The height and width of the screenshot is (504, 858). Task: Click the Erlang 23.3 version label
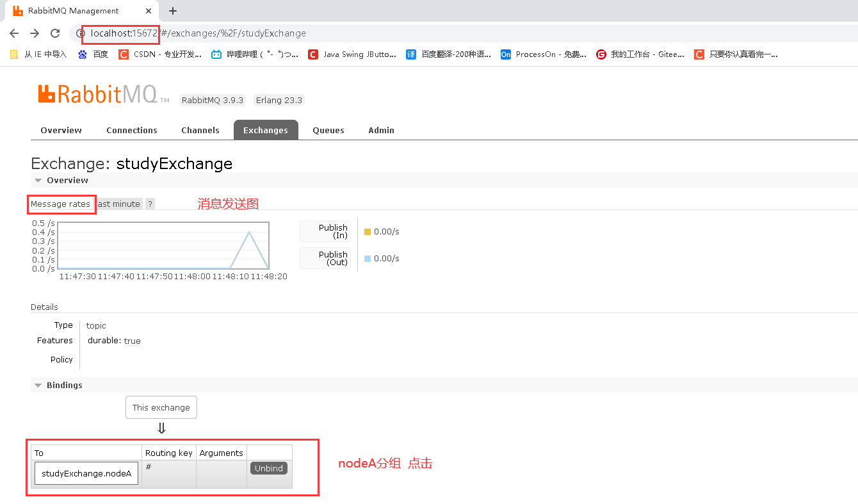click(279, 101)
